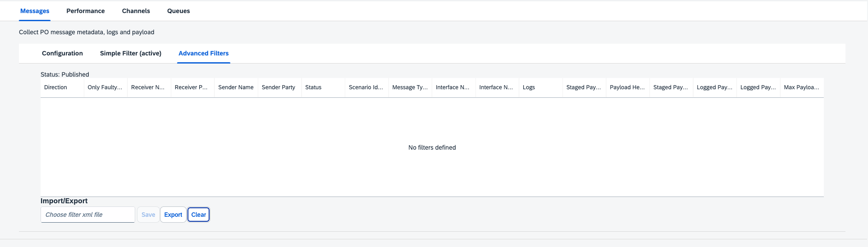
Task: Click the Sender Name column header
Action: (x=236, y=87)
